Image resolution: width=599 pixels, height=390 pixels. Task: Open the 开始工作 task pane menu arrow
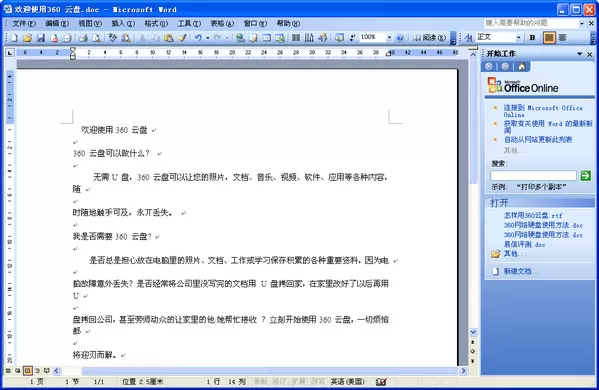580,54
